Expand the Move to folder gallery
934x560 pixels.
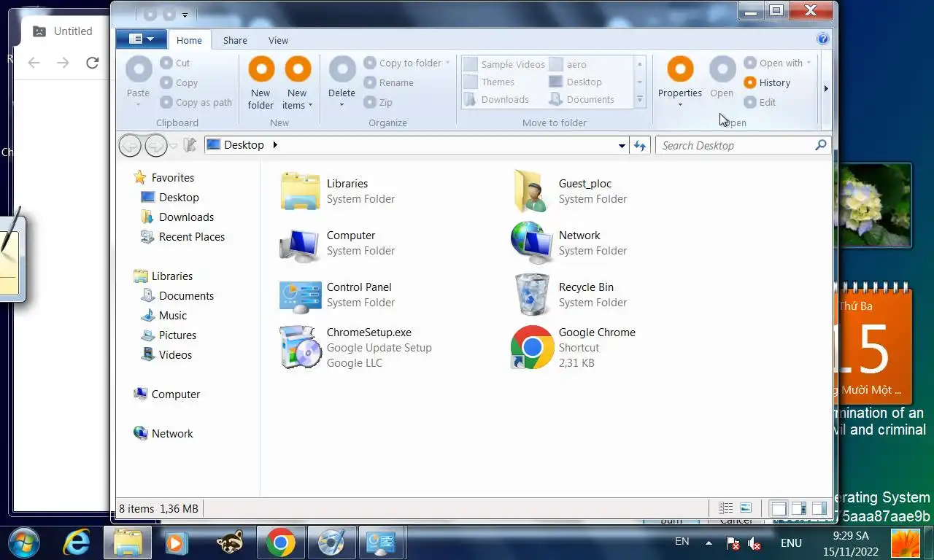click(x=640, y=99)
